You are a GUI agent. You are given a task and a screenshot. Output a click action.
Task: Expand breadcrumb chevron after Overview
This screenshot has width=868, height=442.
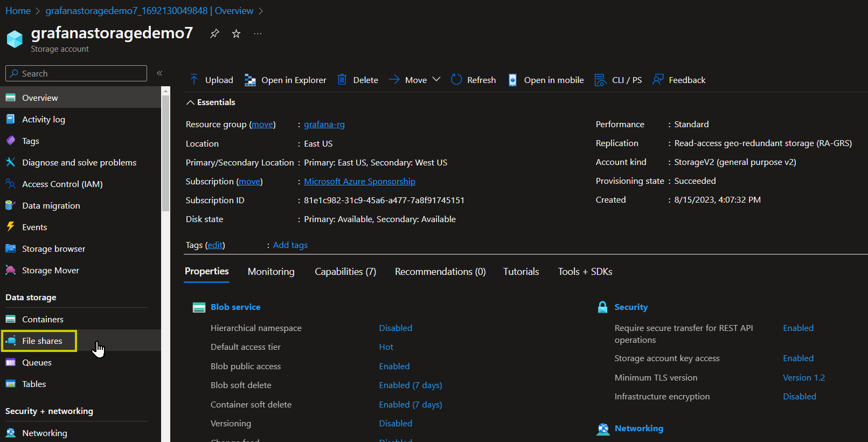click(261, 11)
